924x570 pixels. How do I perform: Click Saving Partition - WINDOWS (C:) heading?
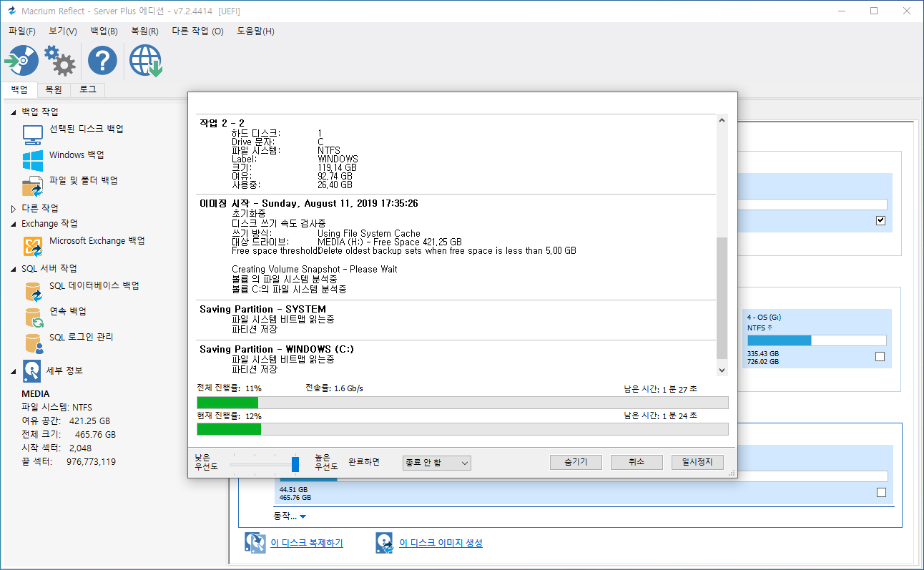tap(277, 350)
